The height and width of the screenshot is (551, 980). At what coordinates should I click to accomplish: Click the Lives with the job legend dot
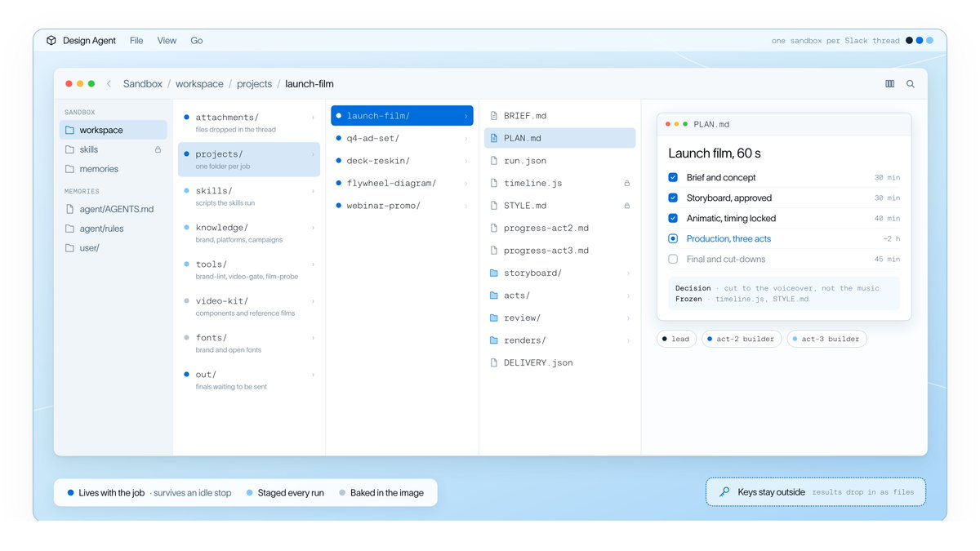[x=71, y=493]
